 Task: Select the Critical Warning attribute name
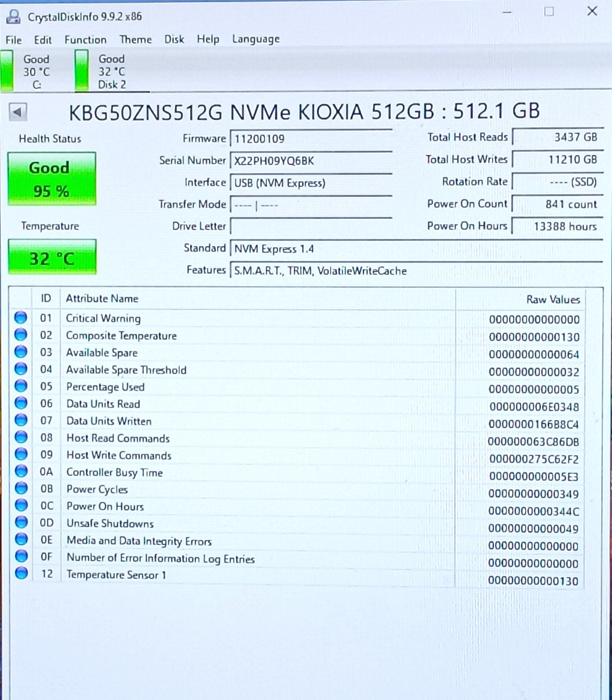click(103, 318)
